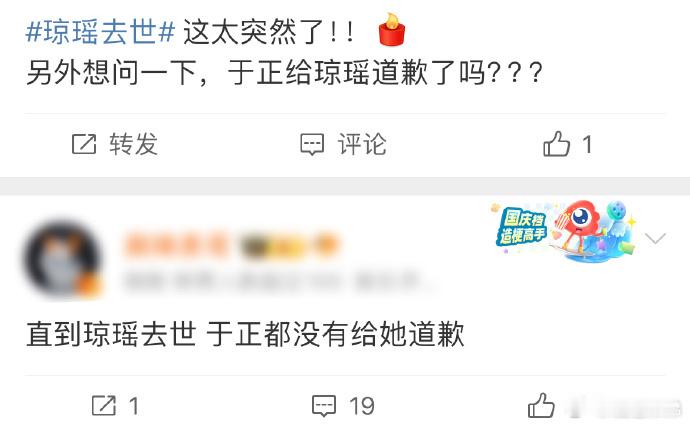Tap the red candle emoji
The width and height of the screenshot is (690, 426).
tap(391, 29)
